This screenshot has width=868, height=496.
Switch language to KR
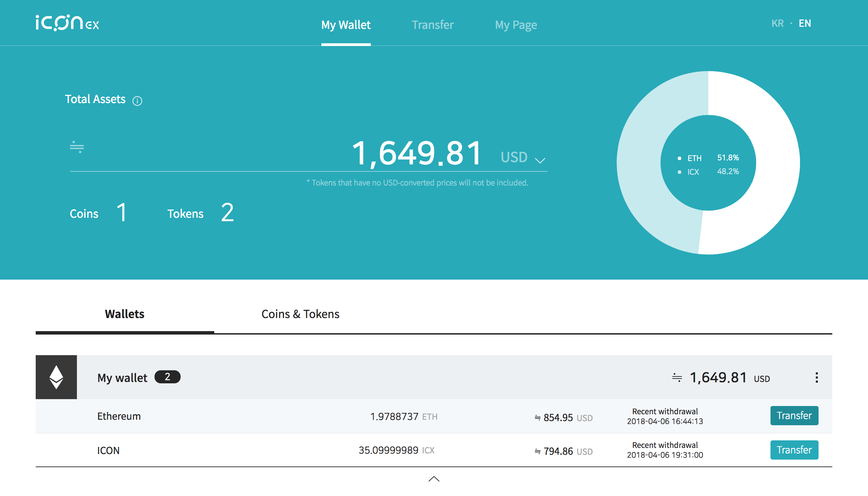coord(777,23)
